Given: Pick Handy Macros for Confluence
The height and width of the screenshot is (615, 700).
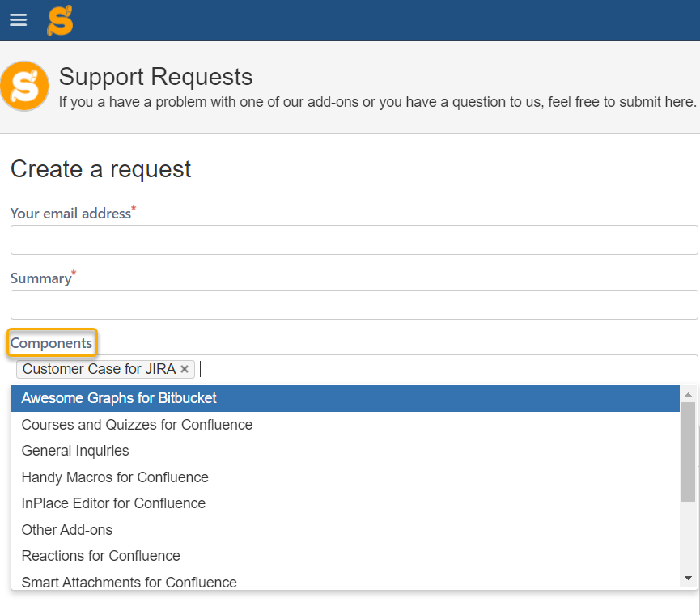Looking at the screenshot, I should point(345,477).
